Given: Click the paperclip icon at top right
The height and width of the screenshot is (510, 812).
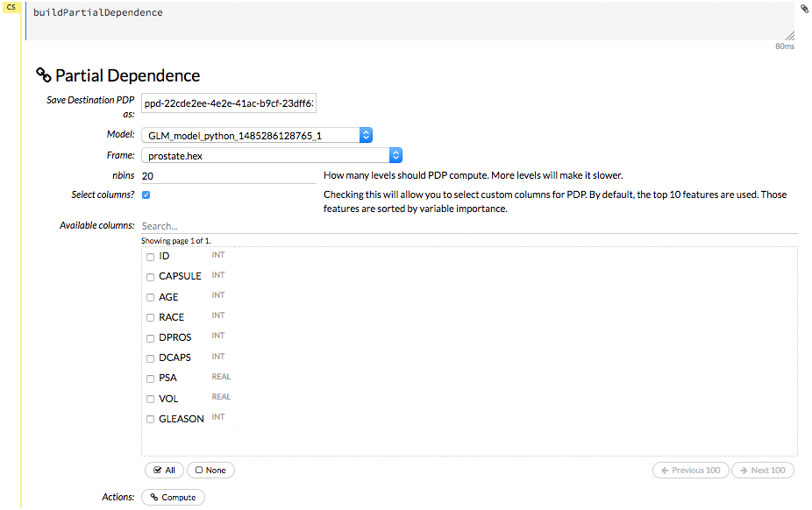Looking at the screenshot, I should (804, 9).
